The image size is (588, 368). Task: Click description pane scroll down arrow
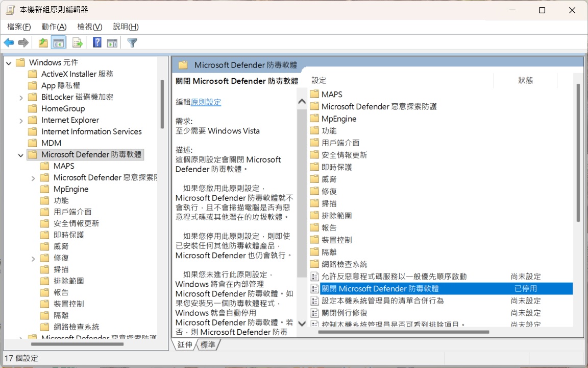[302, 323]
